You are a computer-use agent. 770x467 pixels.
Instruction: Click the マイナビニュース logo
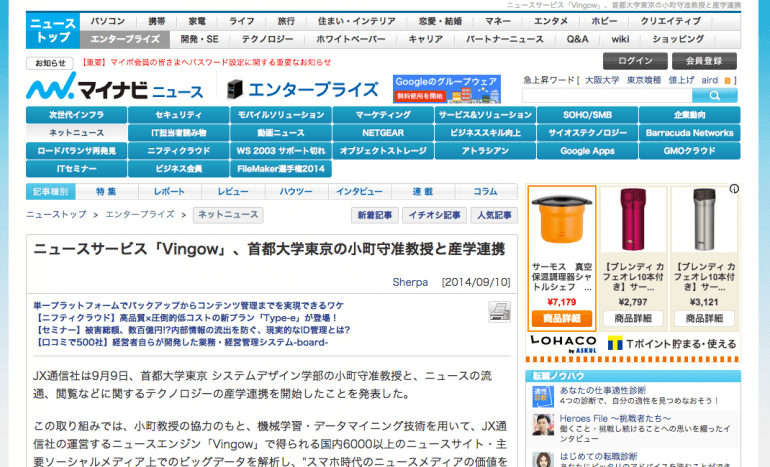[114, 87]
